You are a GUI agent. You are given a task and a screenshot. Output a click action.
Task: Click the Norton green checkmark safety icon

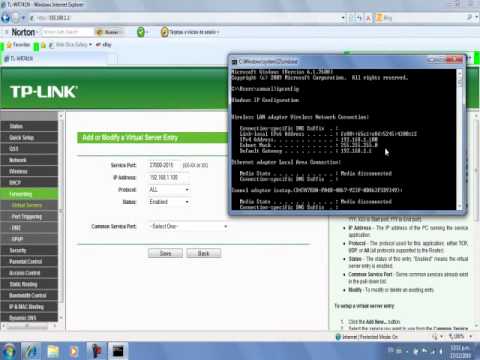point(141,32)
